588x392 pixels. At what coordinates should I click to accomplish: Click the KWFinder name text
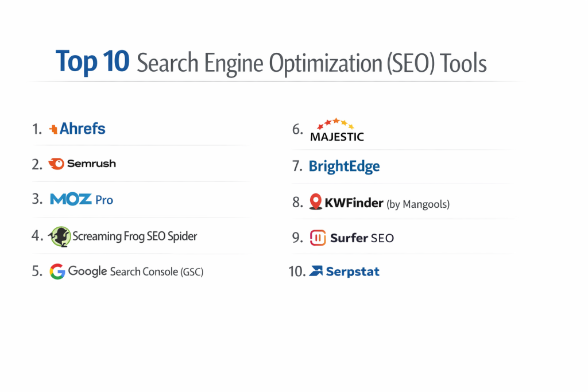tap(354, 203)
